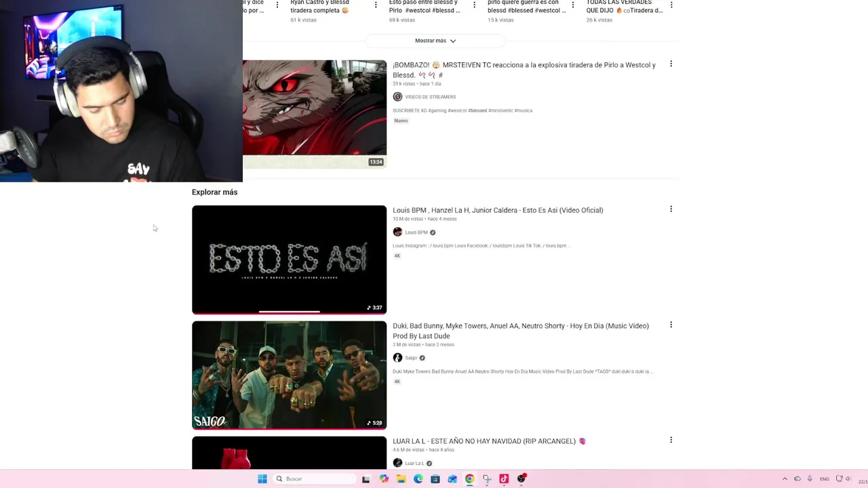Play the Hoy En Dia video thumbnail
The width and height of the screenshot is (868, 488).
[x=289, y=375]
